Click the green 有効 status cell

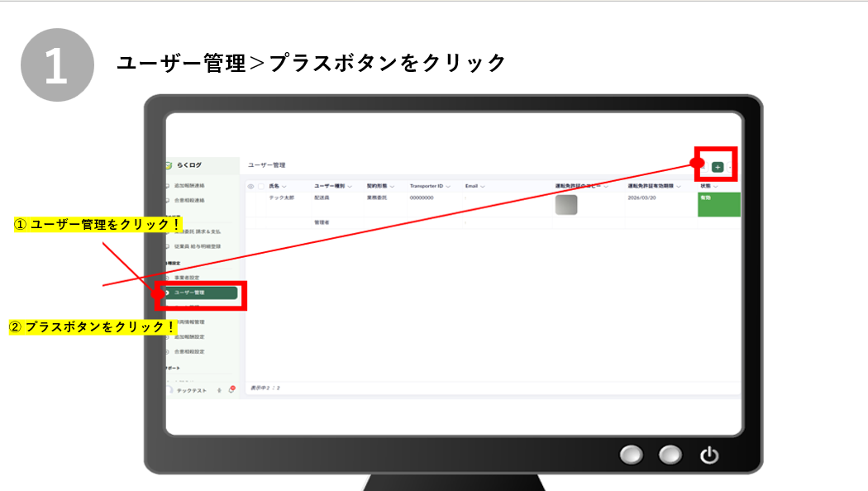click(718, 204)
